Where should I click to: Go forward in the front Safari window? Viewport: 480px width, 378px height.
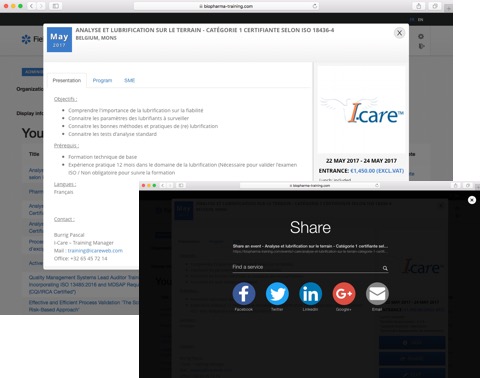(x=170, y=185)
